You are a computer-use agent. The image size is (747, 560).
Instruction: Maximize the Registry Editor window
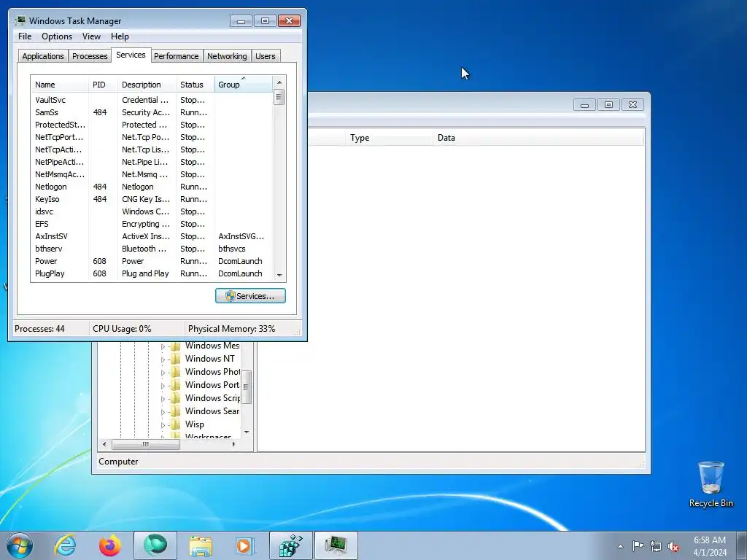(x=608, y=104)
